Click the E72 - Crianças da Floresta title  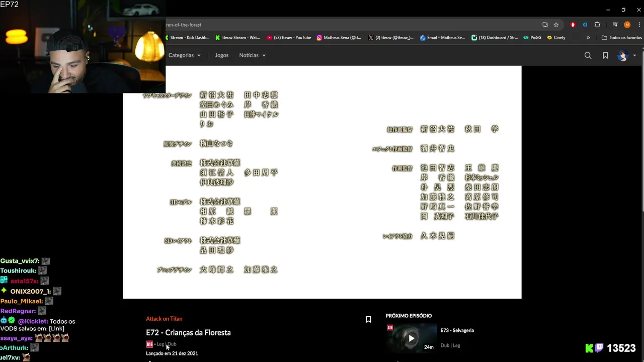(188, 332)
